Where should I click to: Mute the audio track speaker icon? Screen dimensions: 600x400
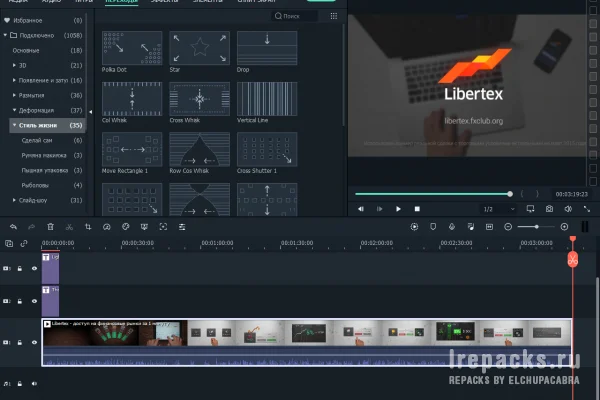pos(34,383)
